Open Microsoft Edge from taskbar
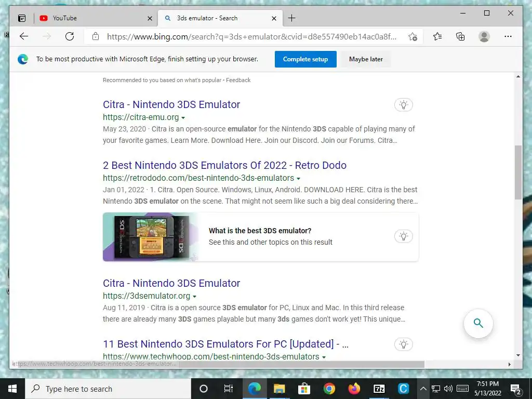The width and height of the screenshot is (532, 399). pyautogui.click(x=254, y=389)
